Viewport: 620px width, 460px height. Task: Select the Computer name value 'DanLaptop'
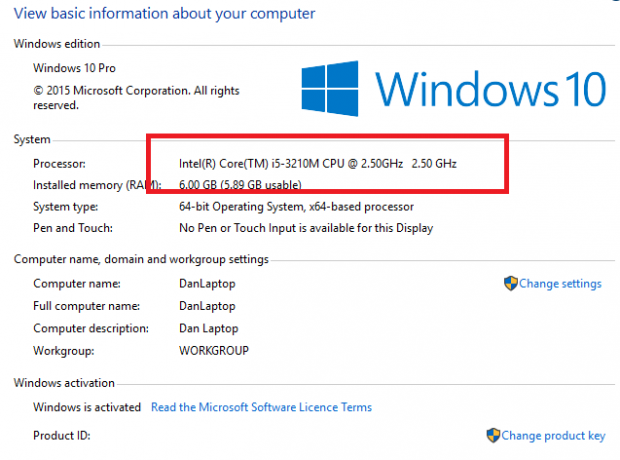coord(207,284)
